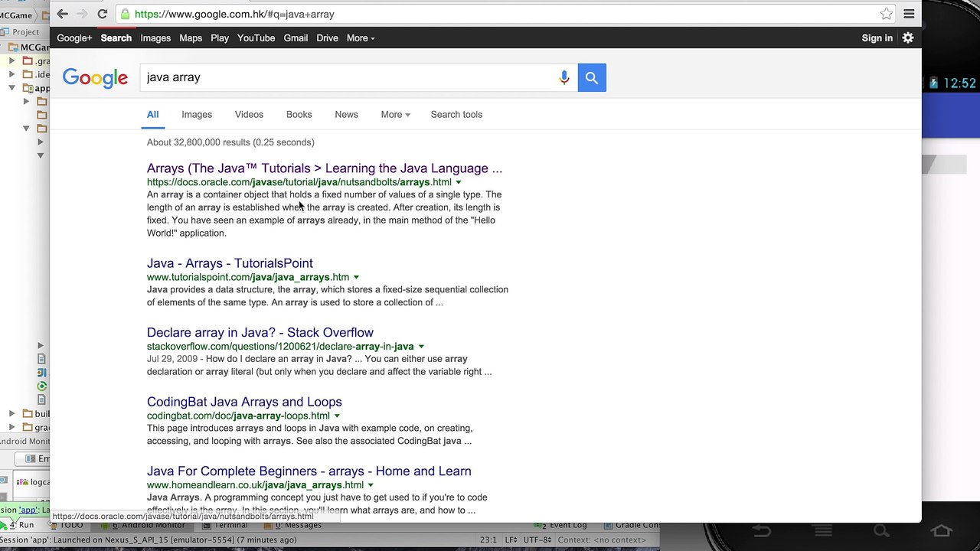
Task: Open Drive from the Google top bar
Action: tap(327, 38)
